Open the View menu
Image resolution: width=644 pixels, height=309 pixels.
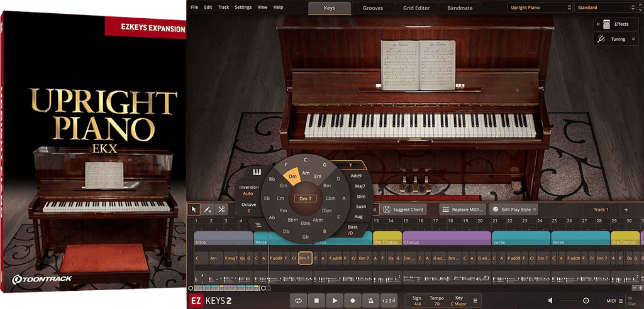click(262, 8)
